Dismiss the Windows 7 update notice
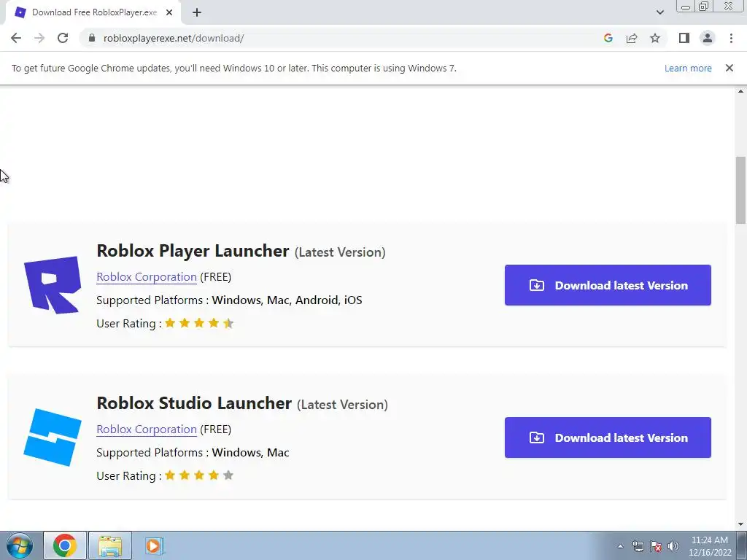This screenshot has height=560, width=747. [729, 68]
